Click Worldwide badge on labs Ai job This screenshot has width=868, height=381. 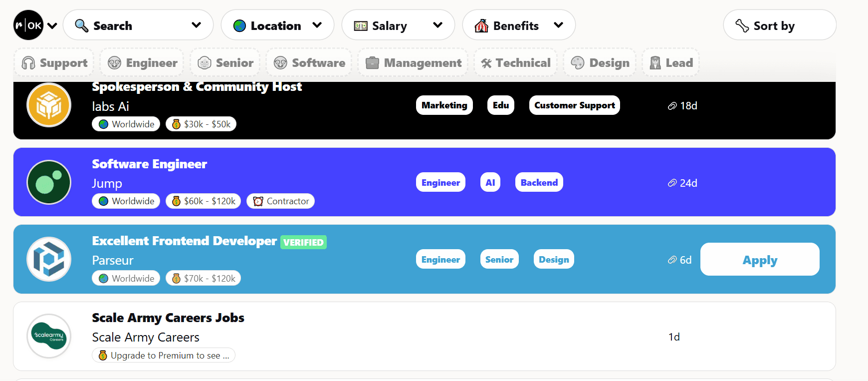(126, 124)
